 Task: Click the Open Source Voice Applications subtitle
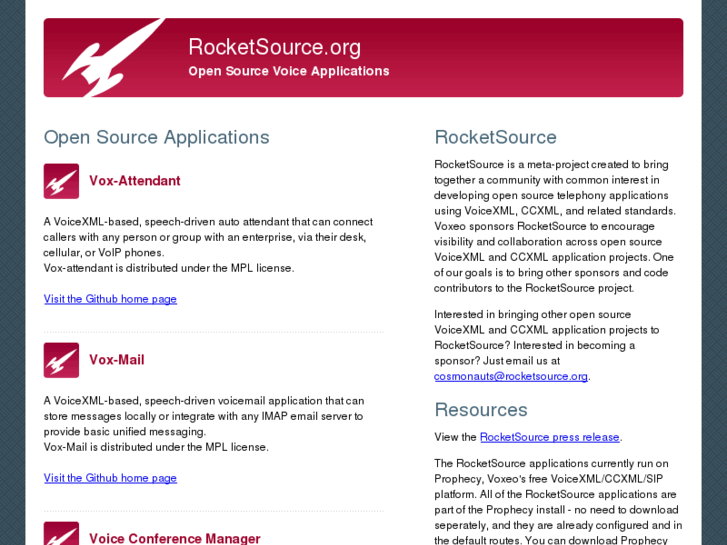click(289, 71)
